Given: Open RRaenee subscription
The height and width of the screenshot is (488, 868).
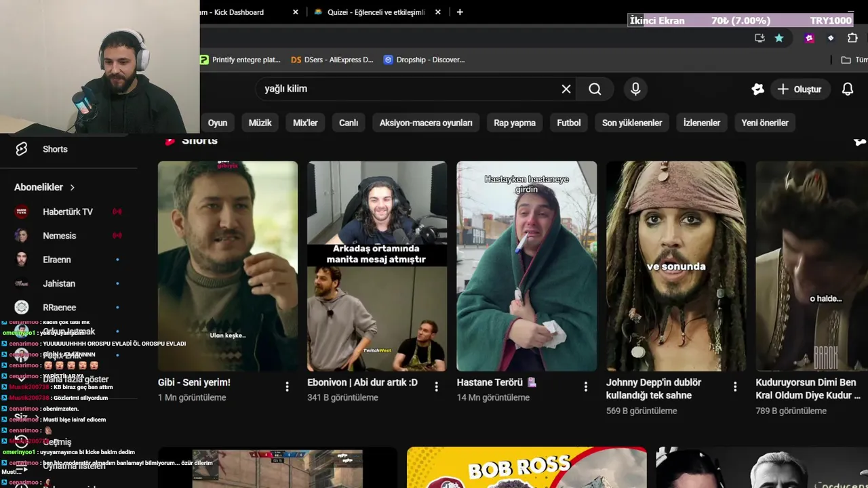Looking at the screenshot, I should pos(59,307).
